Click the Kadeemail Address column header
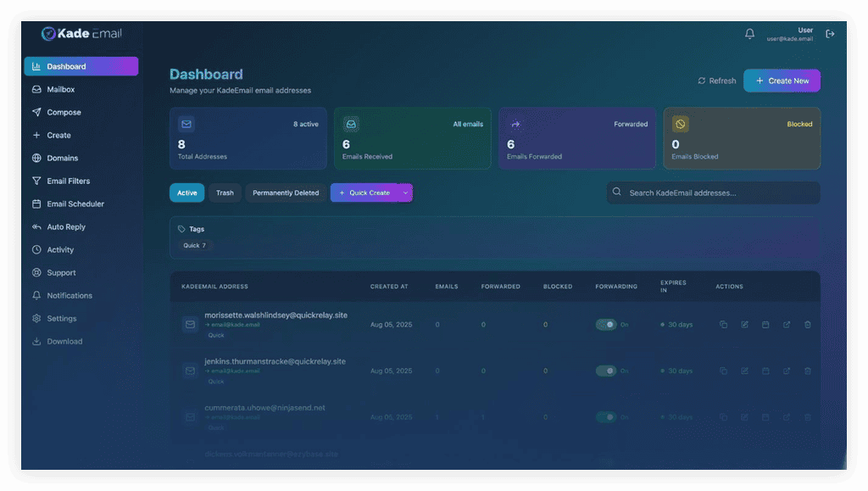 pos(214,287)
